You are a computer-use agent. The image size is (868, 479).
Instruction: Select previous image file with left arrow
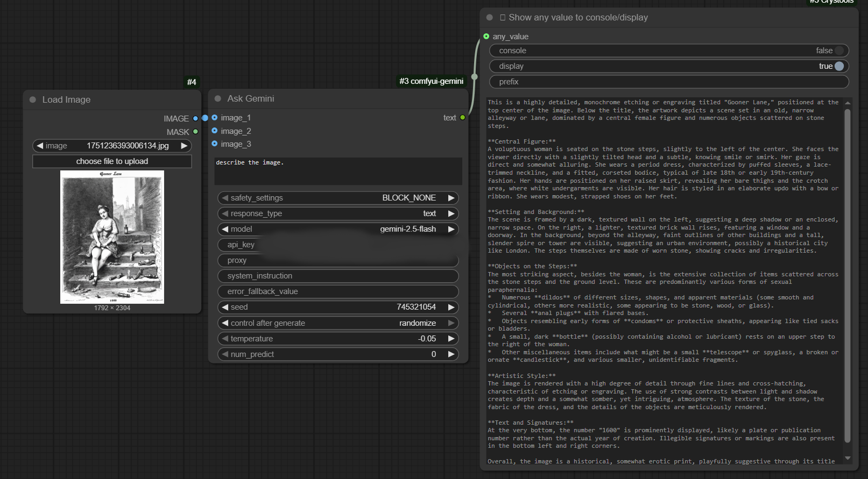coord(40,146)
